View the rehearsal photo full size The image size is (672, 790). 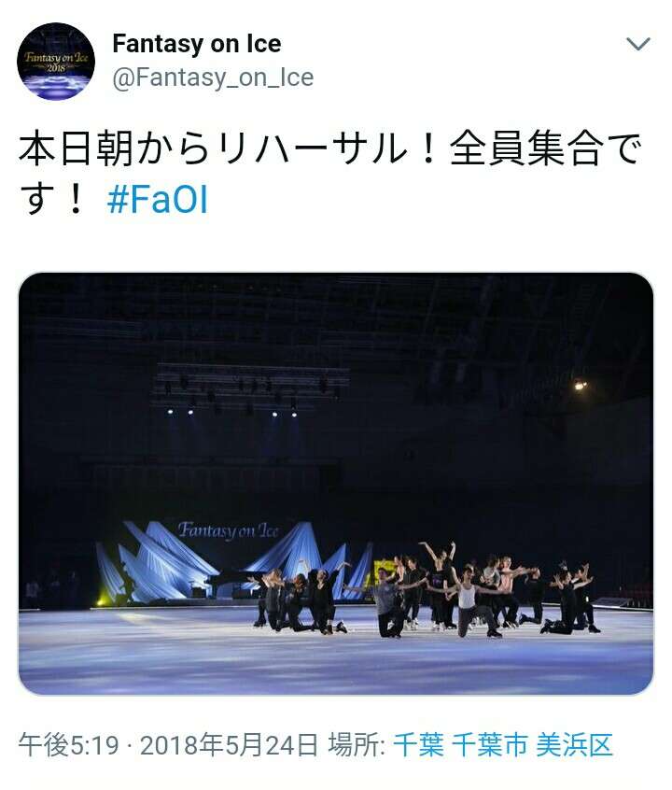(336, 484)
